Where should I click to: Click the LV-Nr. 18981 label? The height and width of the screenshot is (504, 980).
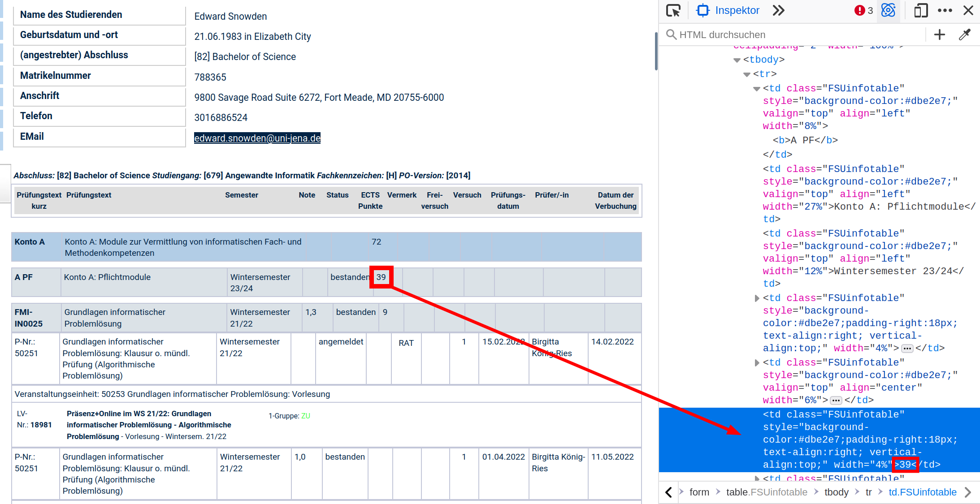click(x=34, y=419)
